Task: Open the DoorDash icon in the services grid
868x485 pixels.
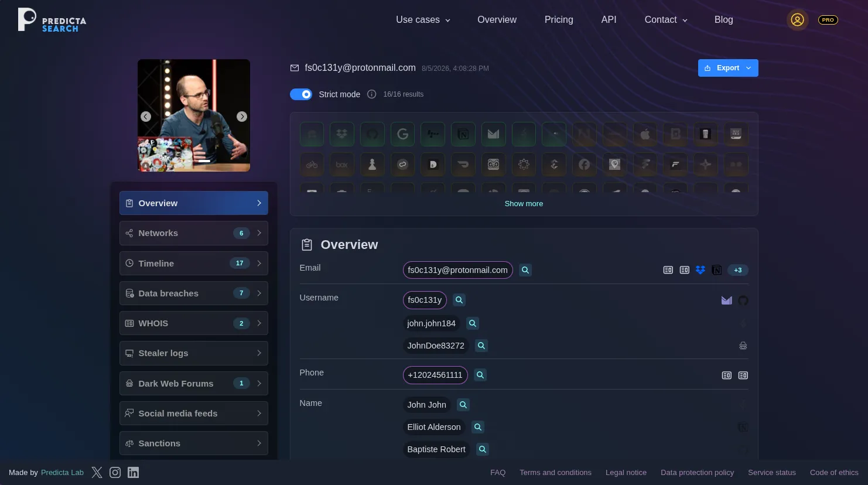Action: [463, 165]
